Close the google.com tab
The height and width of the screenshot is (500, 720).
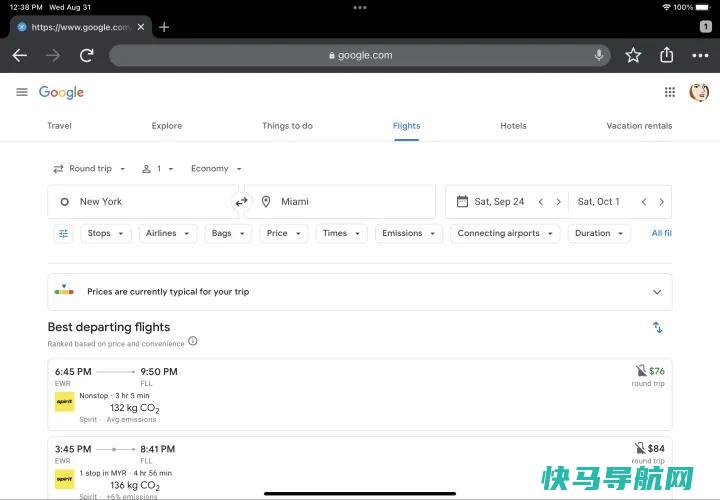141,27
